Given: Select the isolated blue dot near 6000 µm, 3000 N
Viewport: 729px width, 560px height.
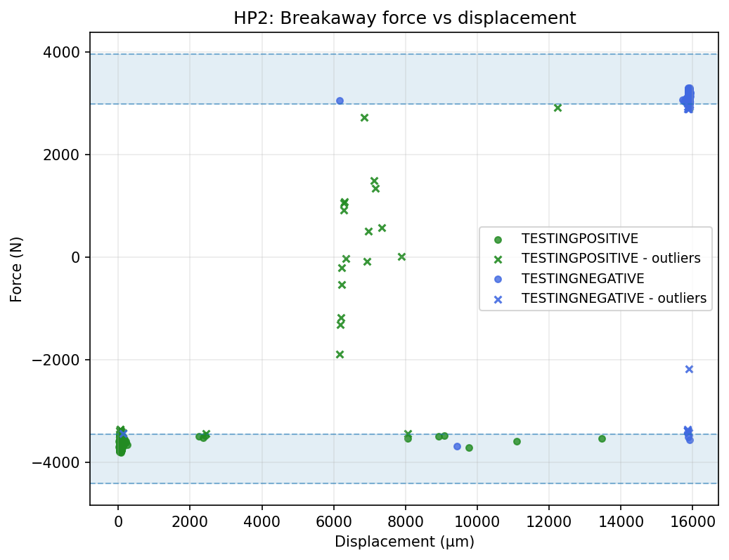Looking at the screenshot, I should 340,100.
